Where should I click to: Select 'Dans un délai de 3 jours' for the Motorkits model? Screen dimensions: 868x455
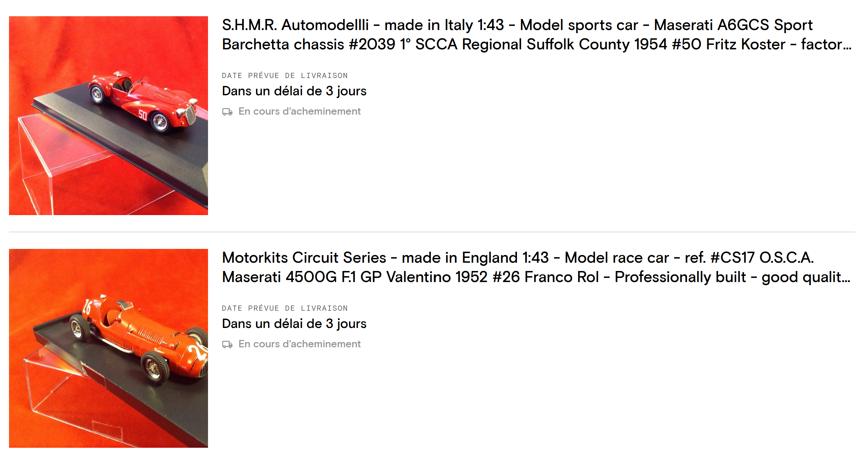(x=294, y=324)
